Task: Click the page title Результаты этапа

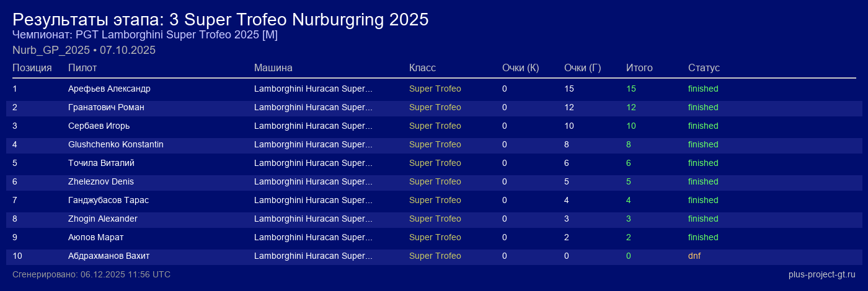Action: point(220,19)
